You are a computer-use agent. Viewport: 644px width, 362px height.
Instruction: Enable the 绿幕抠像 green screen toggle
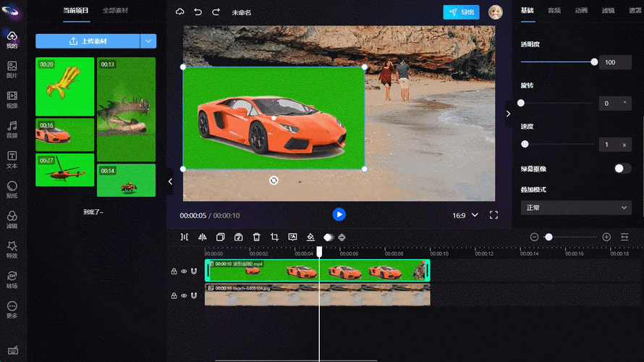tap(622, 169)
